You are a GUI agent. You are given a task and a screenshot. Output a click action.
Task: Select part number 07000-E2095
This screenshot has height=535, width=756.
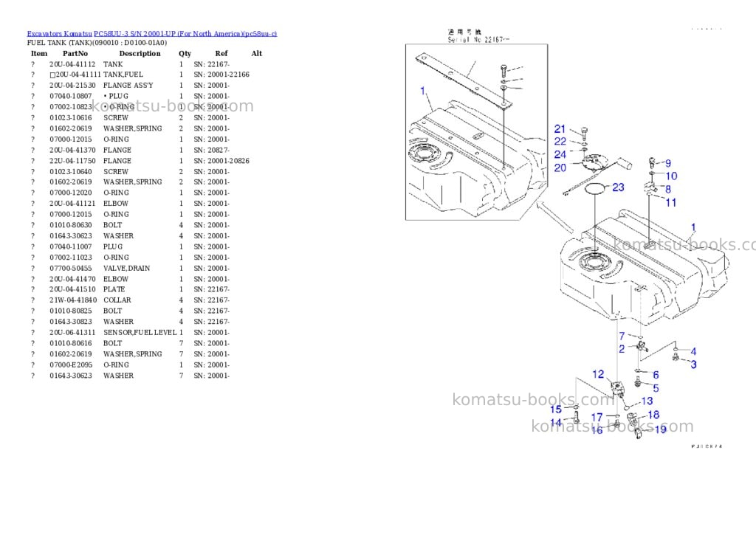point(70,365)
